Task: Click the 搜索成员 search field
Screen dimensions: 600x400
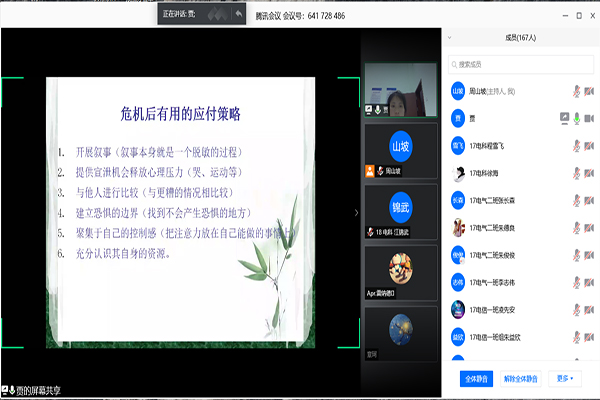Action: [520, 64]
